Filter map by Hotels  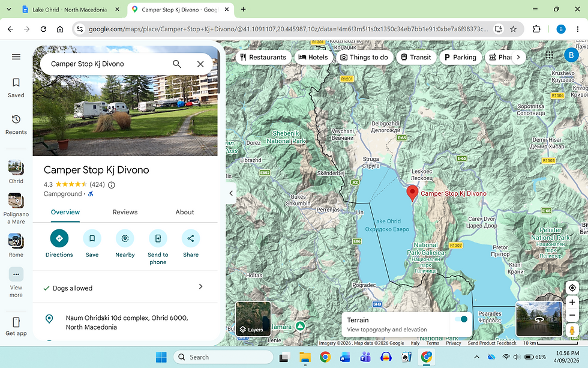click(313, 58)
